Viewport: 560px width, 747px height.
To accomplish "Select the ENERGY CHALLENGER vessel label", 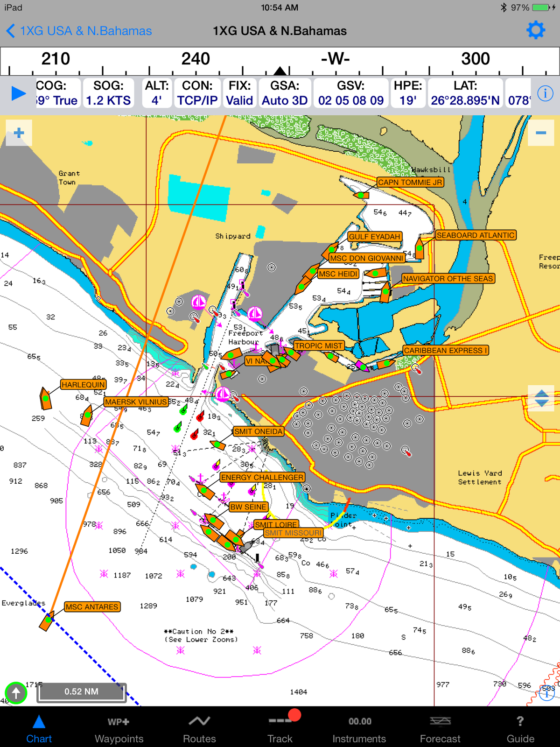I will tap(262, 477).
